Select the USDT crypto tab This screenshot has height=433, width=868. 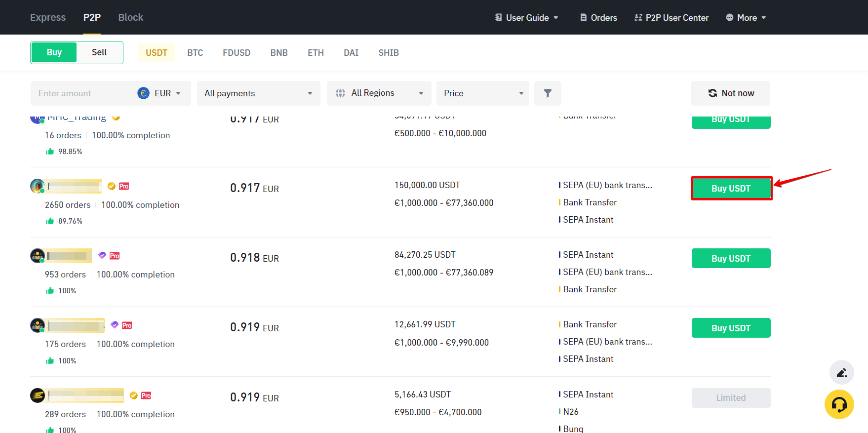[x=157, y=53]
